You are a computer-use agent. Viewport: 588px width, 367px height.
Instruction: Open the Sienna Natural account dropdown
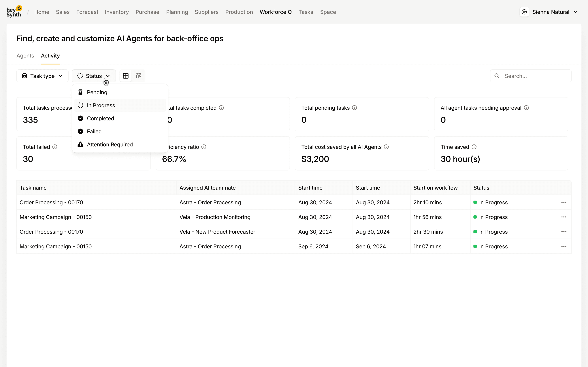[x=576, y=12]
